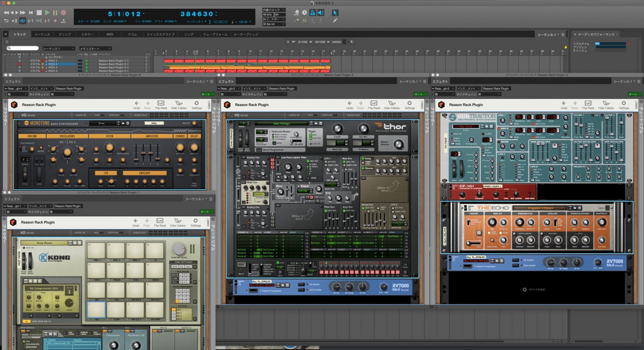Open Settings in Subtractor plugin window
This screenshot has height=350, width=644.
tap(623, 105)
